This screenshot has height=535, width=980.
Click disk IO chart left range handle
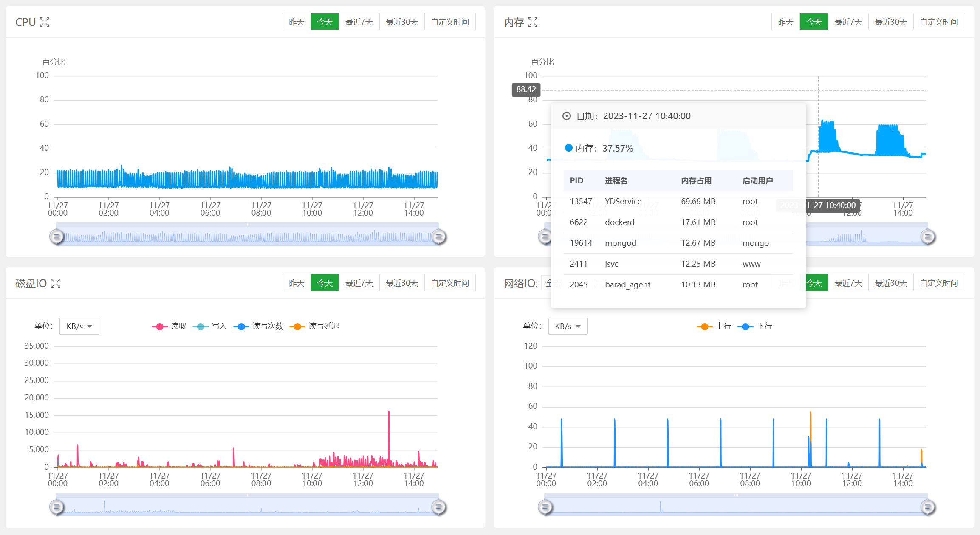[56, 507]
